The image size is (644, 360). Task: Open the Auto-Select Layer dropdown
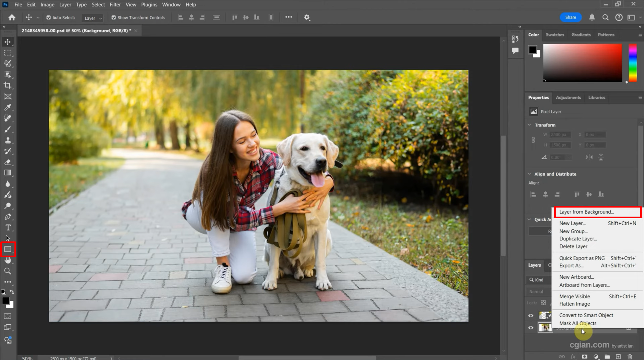pyautogui.click(x=92, y=18)
